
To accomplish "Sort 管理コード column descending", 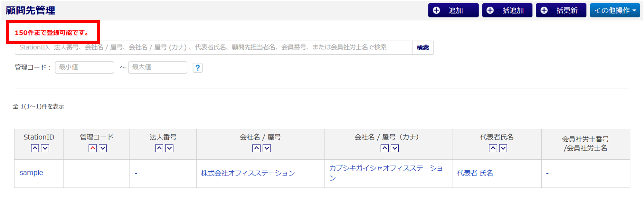I will point(103,148).
